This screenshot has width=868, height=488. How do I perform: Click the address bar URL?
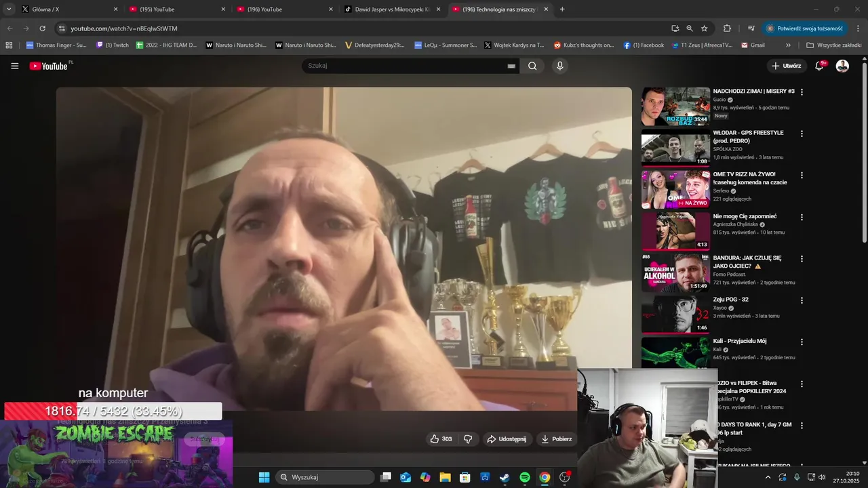tap(124, 28)
